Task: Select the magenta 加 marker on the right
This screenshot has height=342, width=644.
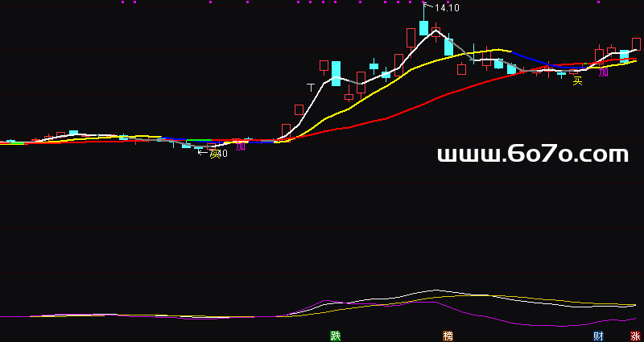Action: 603,72
